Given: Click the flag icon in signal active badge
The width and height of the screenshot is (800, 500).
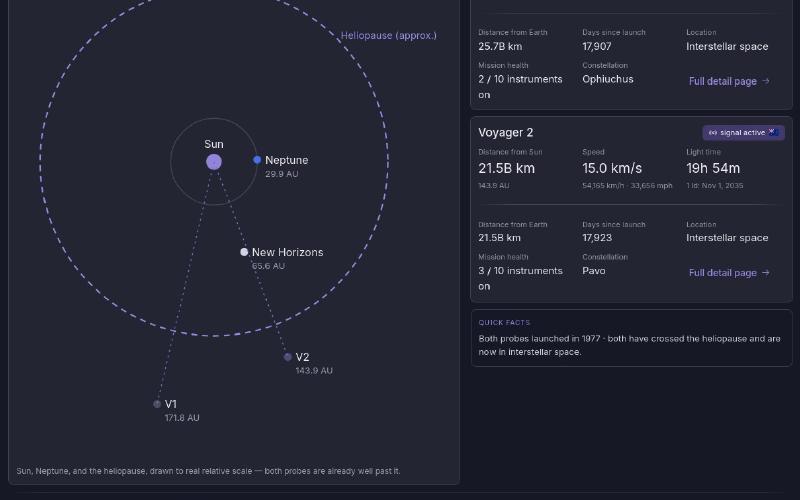Looking at the screenshot, I should click(x=773, y=132).
